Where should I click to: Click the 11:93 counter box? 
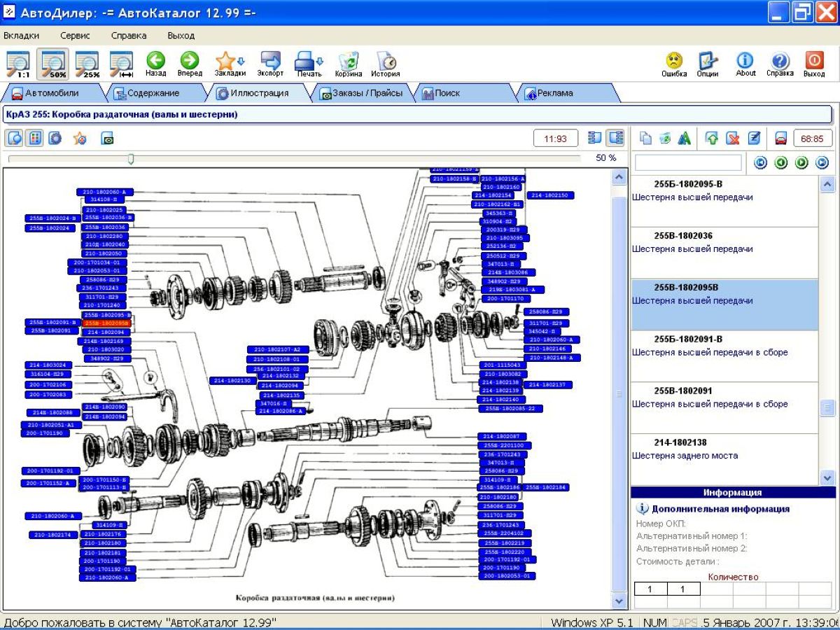556,139
